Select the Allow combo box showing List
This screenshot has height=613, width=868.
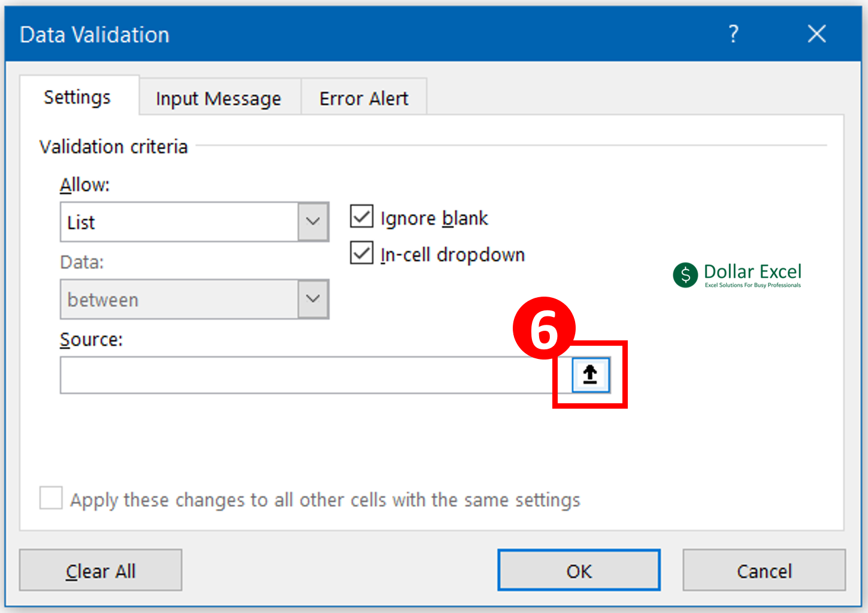coord(179,222)
